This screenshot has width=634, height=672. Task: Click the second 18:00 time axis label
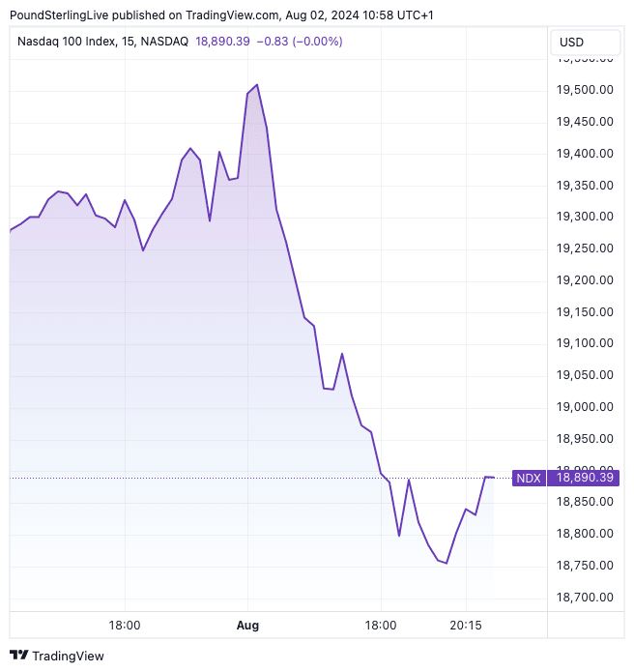coord(381,626)
